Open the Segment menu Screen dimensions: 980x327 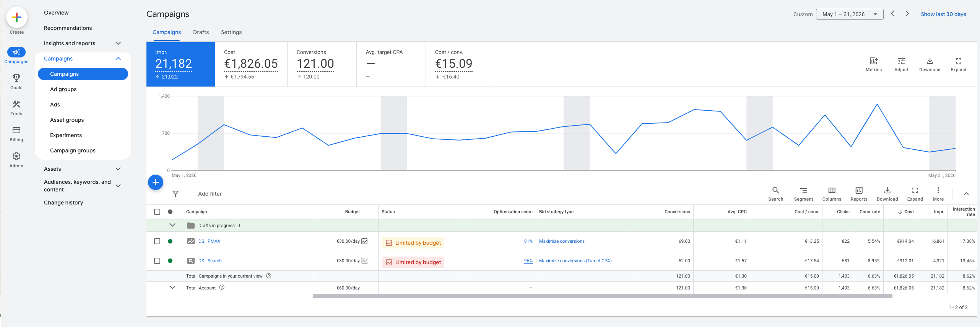pos(804,194)
